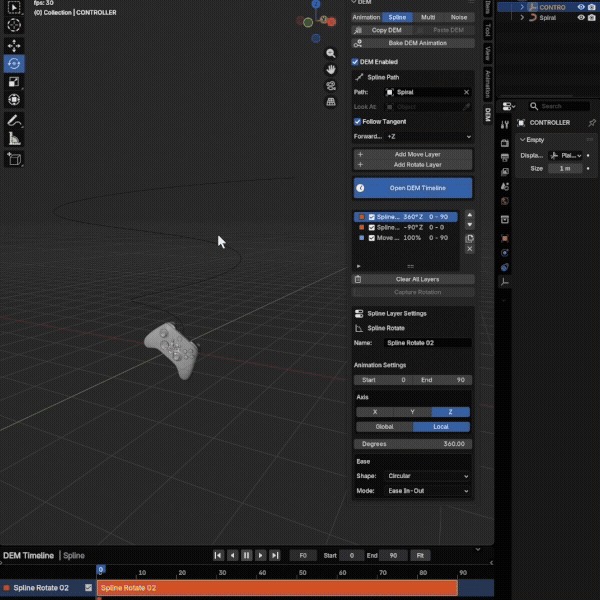Viewport: 600px width, 600px height.
Task: Disable Spiral in renders via camera icon
Action: (x=592, y=18)
